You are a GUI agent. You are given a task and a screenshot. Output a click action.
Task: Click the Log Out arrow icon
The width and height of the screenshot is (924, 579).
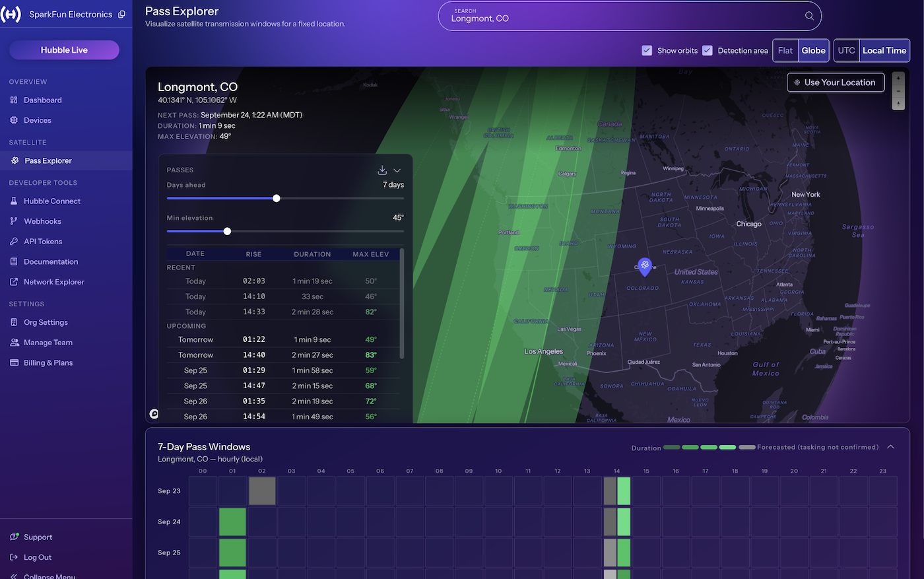coord(14,557)
